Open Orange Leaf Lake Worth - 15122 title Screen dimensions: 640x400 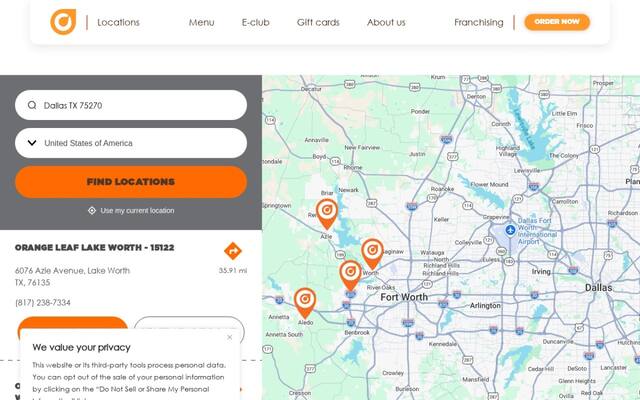[x=94, y=248]
